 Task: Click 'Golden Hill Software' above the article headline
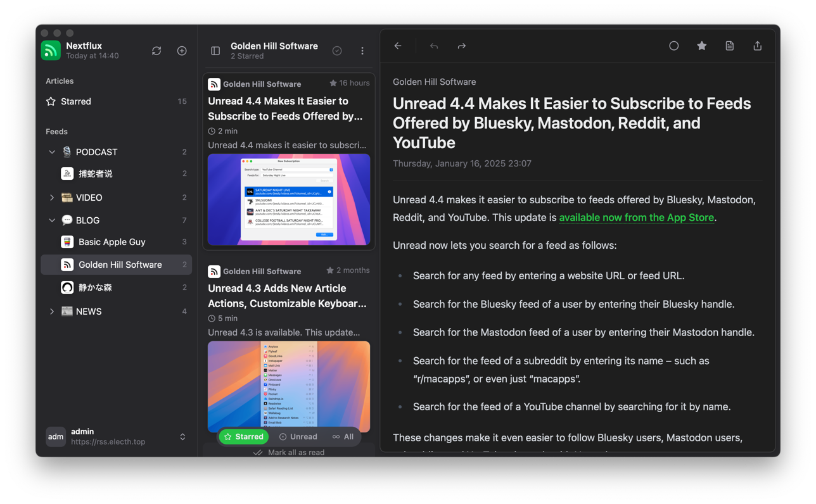click(434, 82)
